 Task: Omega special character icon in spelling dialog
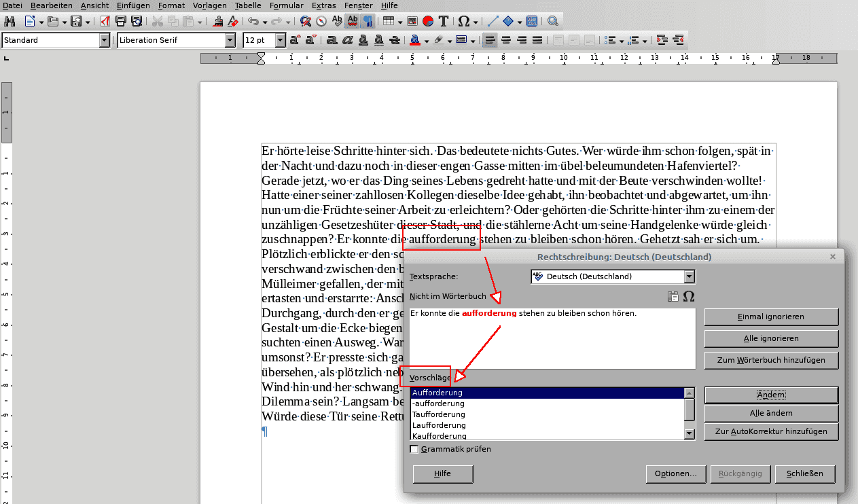689,296
